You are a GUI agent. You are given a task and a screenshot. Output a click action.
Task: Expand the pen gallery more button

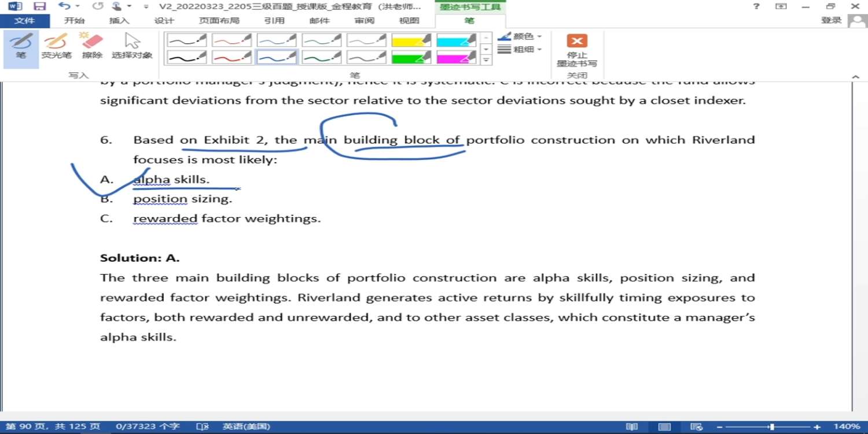tap(486, 60)
